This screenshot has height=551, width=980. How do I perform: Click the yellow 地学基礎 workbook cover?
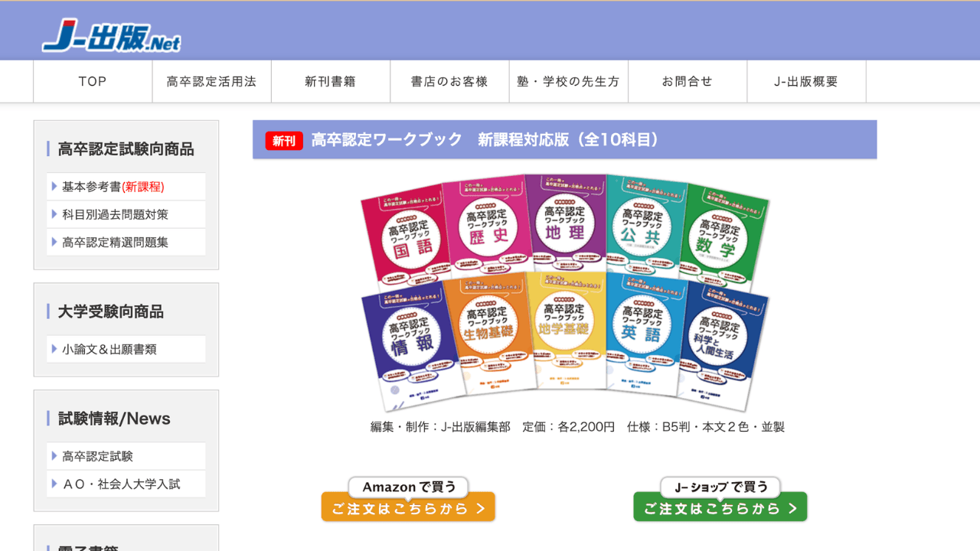click(x=566, y=329)
